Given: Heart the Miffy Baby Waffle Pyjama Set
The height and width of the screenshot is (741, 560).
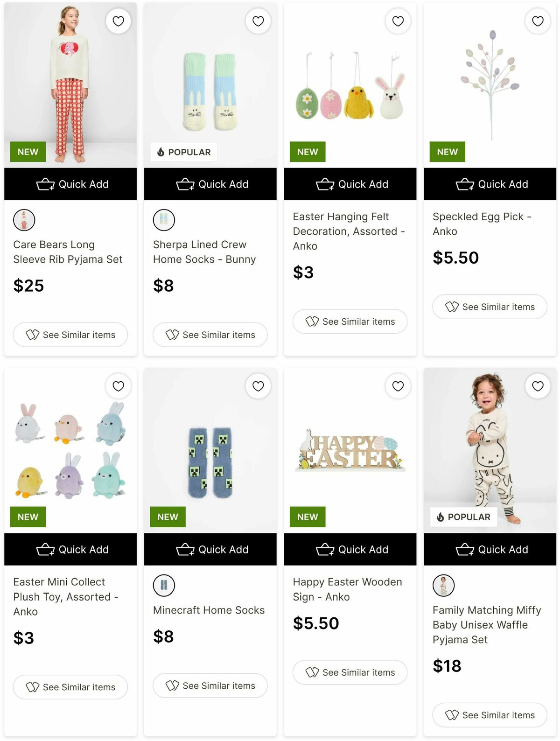Looking at the screenshot, I should click(538, 386).
